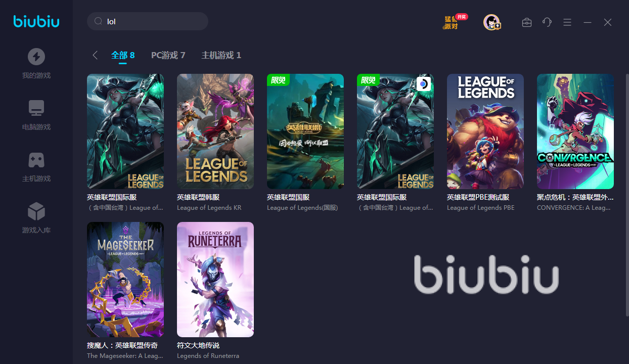Viewport: 629px width, 364px height.
Task: Open the Legends of Runeterra cover
Action: click(215, 280)
